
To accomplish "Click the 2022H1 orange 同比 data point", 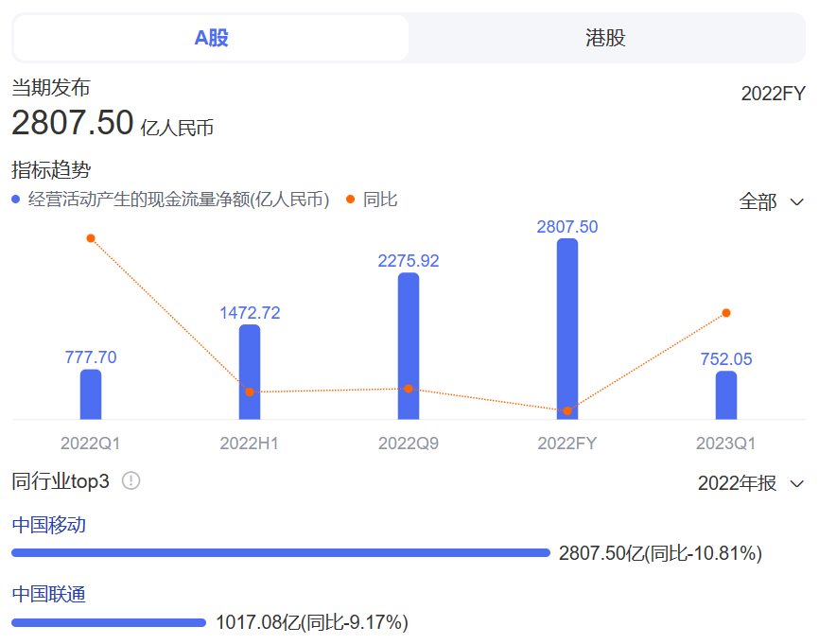I will point(250,392).
